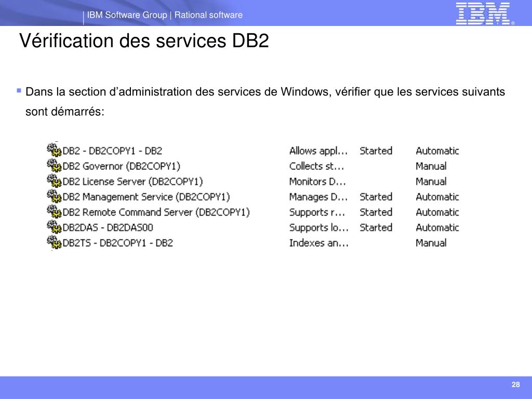Click the description 'Allows appl...'
Screen dimensions: 532x399
(318, 151)
